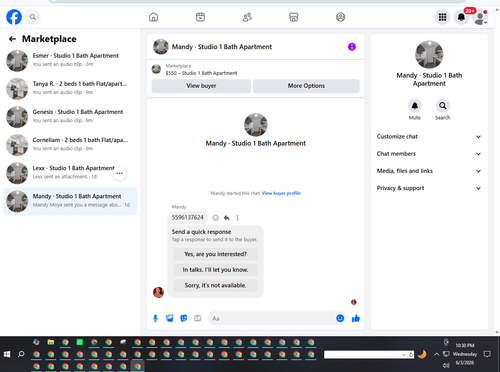Screen dimensions: 500x372
Task: Open the Windows taskbar search
Action: (x=21, y=354)
